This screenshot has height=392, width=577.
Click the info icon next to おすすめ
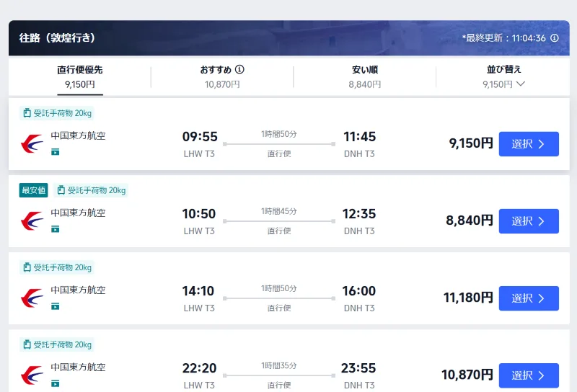coord(240,70)
